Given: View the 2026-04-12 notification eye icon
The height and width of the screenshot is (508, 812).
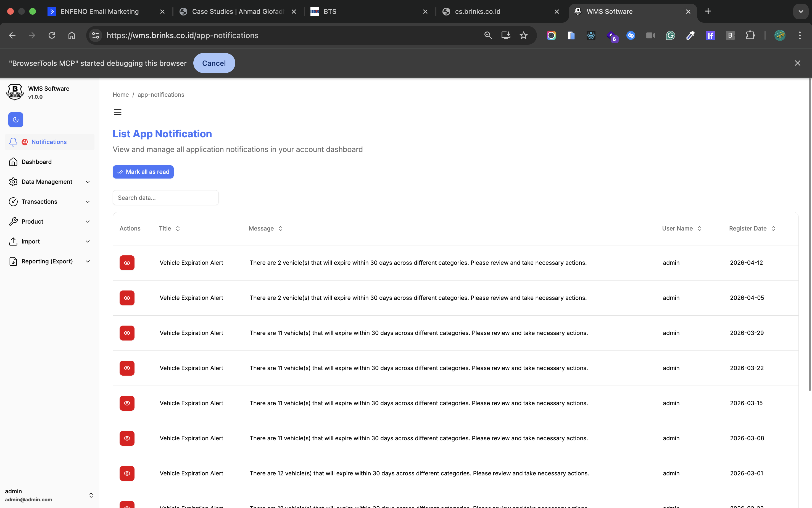Looking at the screenshot, I should 127,263.
